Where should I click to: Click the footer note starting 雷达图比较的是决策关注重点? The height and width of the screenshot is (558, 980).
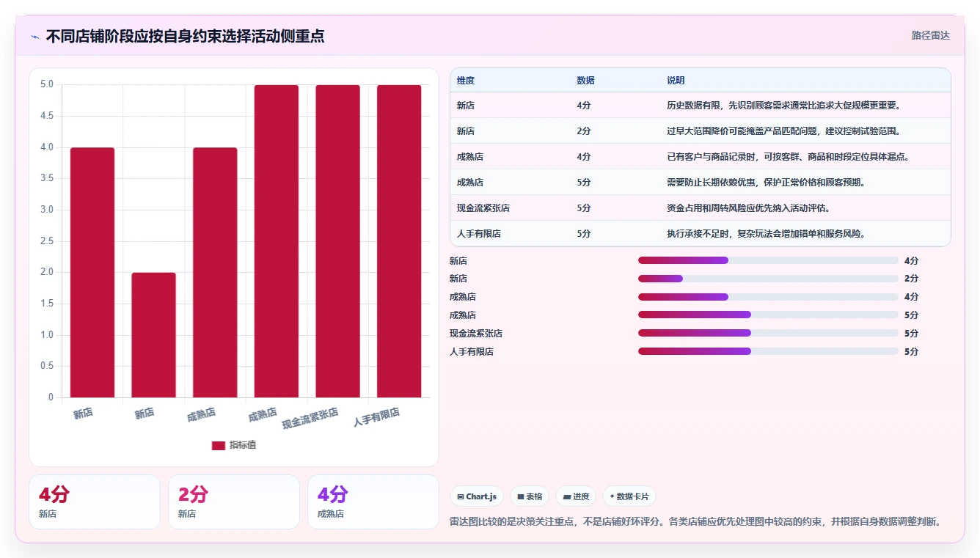point(695,521)
